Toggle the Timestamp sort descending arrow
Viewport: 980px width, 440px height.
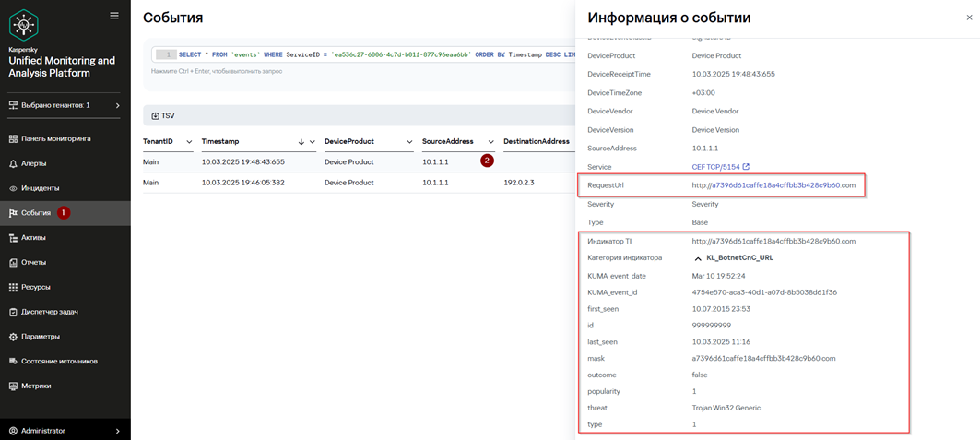[x=301, y=142]
